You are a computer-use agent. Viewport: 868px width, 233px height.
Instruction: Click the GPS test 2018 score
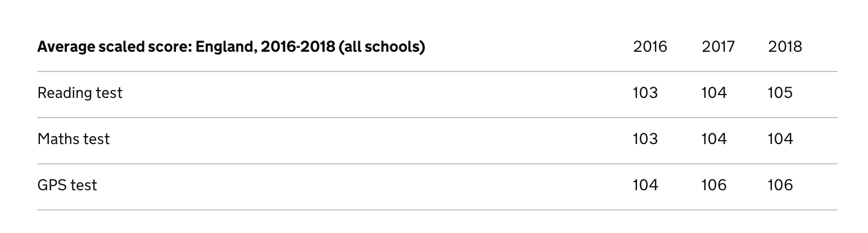(780, 185)
